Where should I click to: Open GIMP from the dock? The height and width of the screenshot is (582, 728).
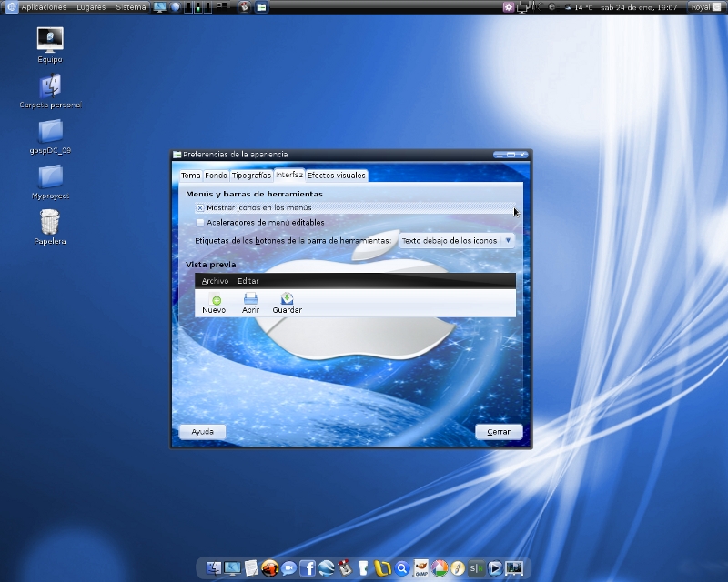[420, 568]
